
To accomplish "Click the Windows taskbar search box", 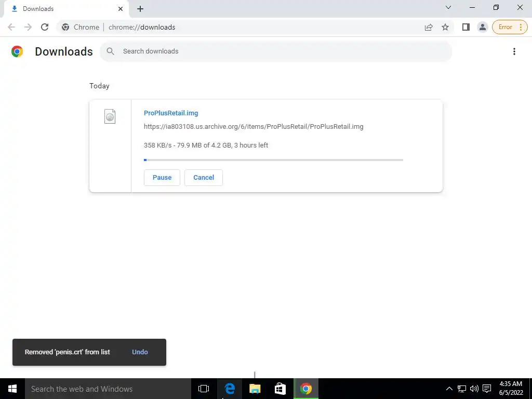I will click(108, 389).
